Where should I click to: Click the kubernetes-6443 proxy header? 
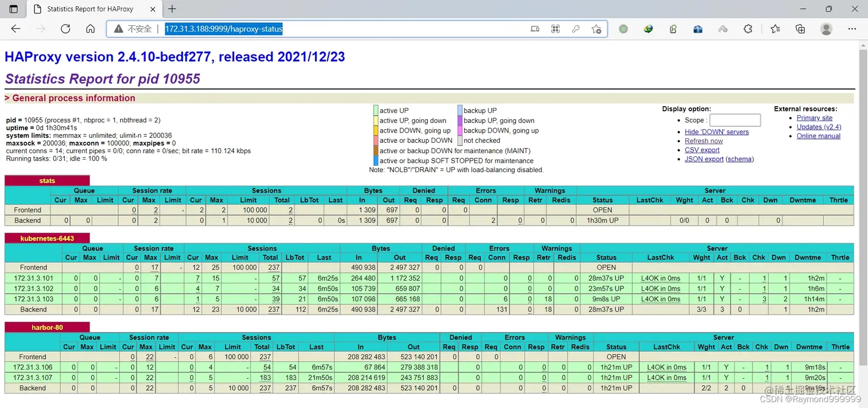tap(47, 238)
